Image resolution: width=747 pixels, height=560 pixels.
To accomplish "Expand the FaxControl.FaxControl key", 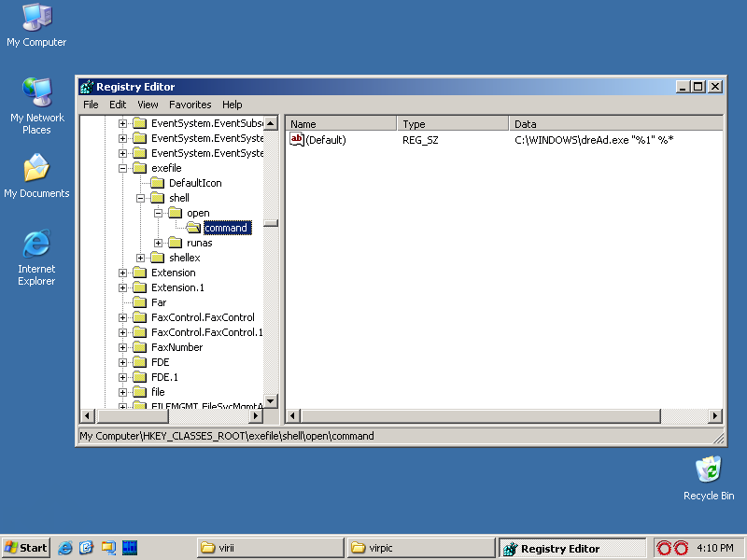I will point(122,317).
